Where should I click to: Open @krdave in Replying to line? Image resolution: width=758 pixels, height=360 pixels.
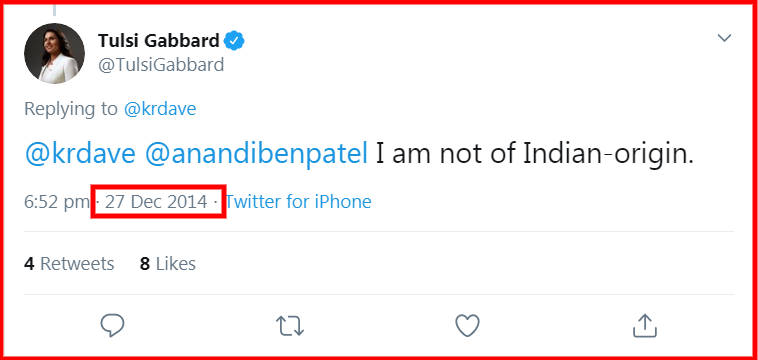160,109
